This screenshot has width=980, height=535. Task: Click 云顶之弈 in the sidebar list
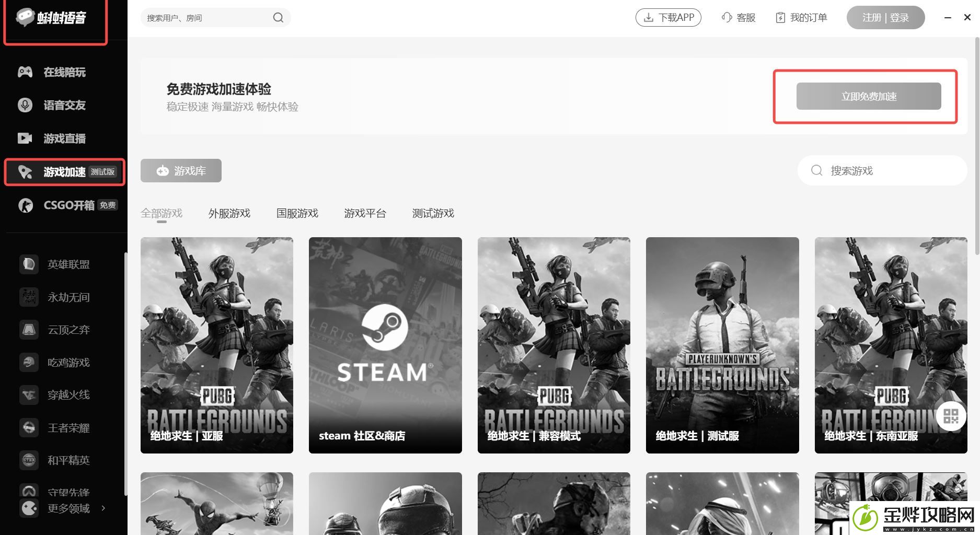[68, 330]
